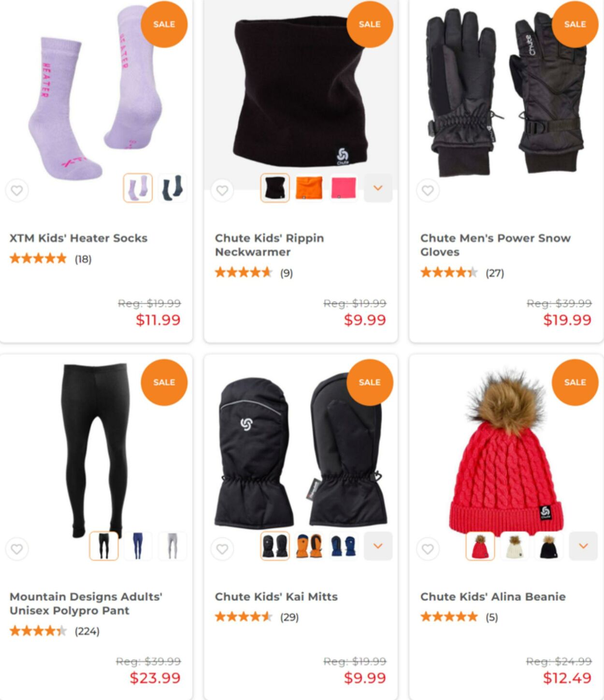Show more Kai Mitts color variants
Viewport: 604px width, 700px height.
point(378,546)
